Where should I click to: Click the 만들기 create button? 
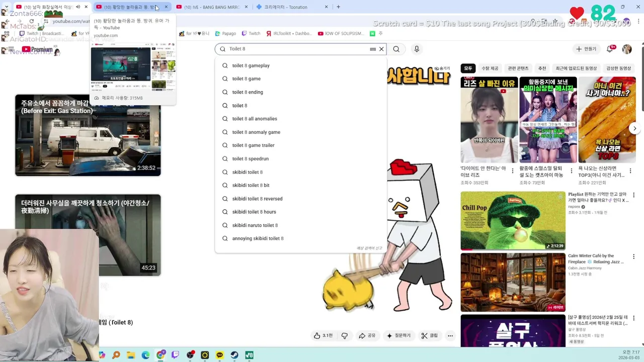click(586, 49)
